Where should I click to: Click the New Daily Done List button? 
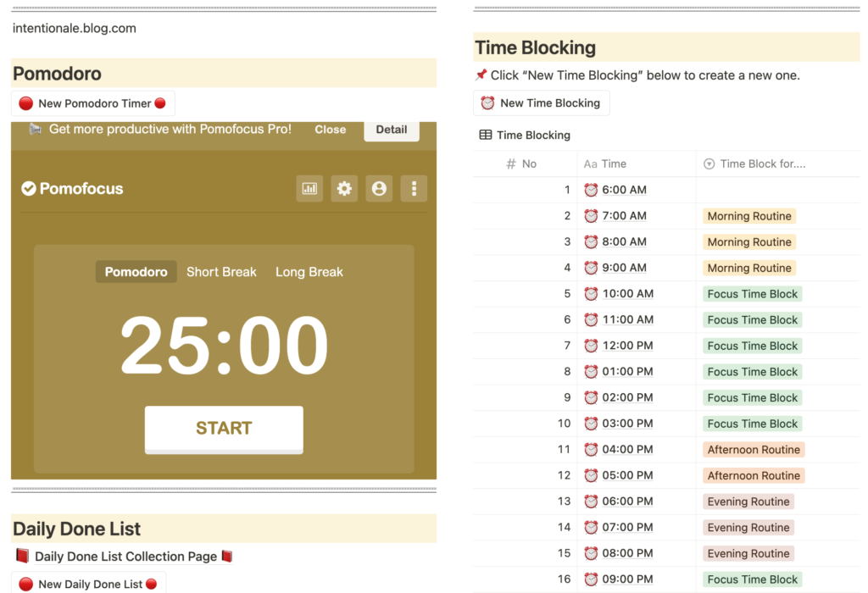point(88,584)
